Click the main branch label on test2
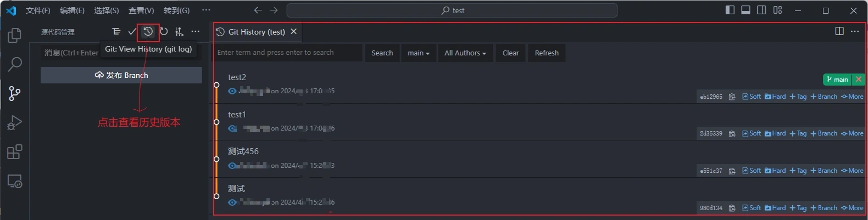Image resolution: width=868 pixels, height=220 pixels. pos(837,80)
